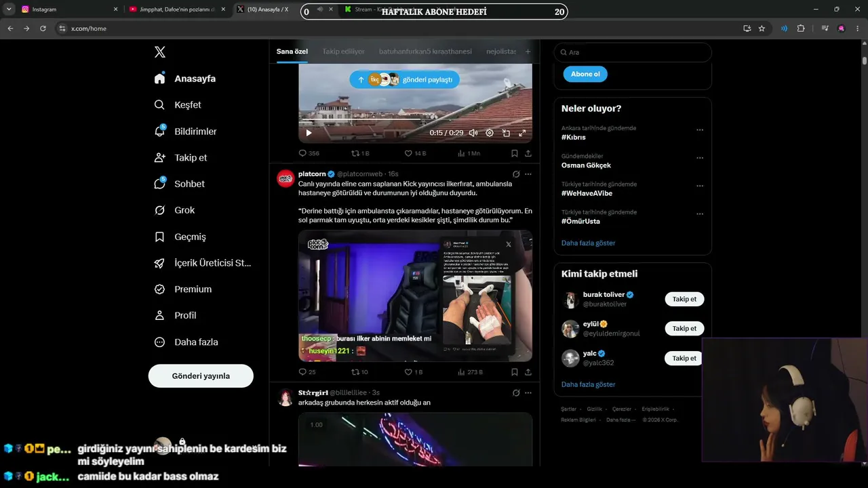The height and width of the screenshot is (488, 868).
Task: Click Daha fazla göster under trends
Action: tap(588, 243)
